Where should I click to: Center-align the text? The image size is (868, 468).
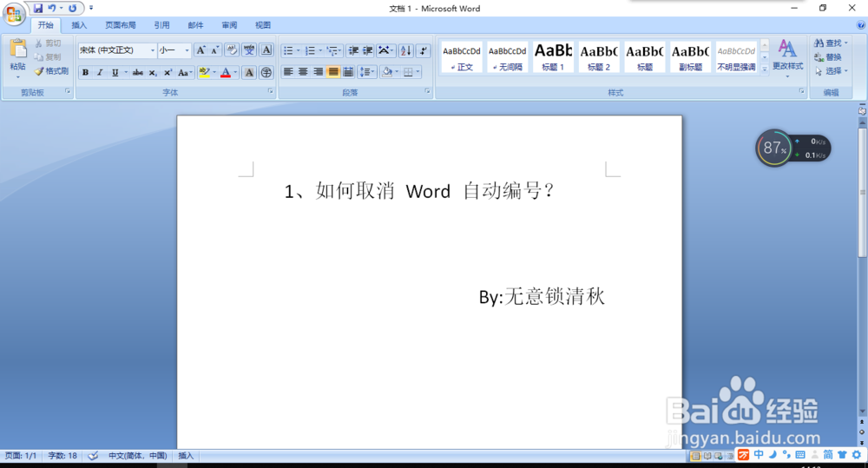tap(303, 72)
